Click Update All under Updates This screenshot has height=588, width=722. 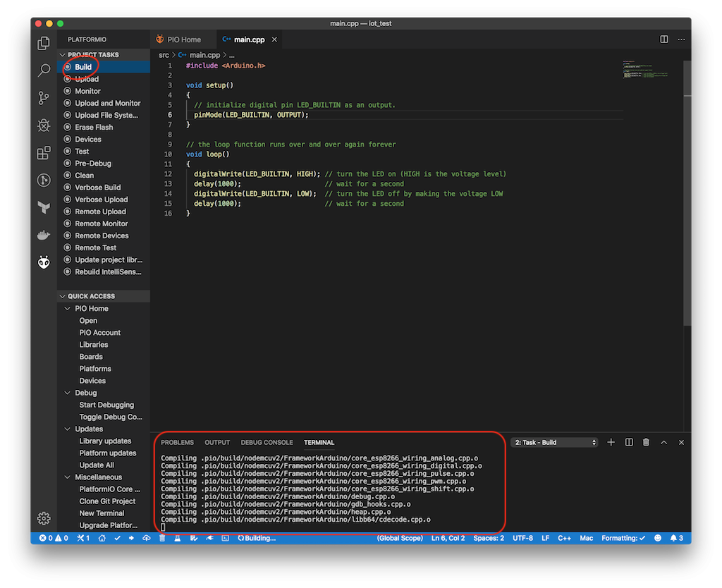coord(104,465)
